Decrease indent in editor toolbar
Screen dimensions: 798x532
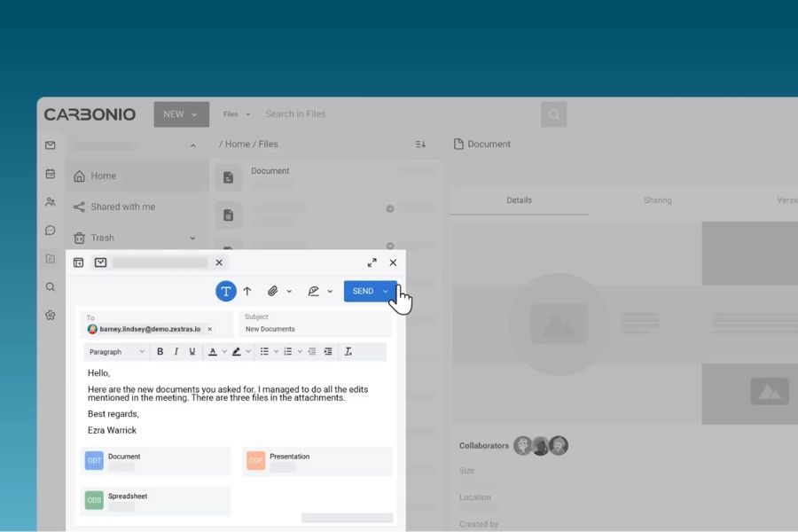312,352
